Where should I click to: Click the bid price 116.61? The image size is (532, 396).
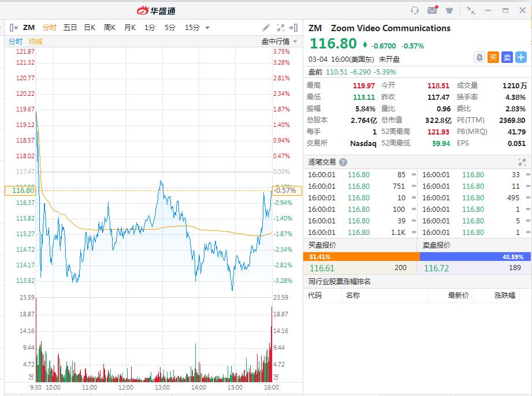(x=322, y=268)
